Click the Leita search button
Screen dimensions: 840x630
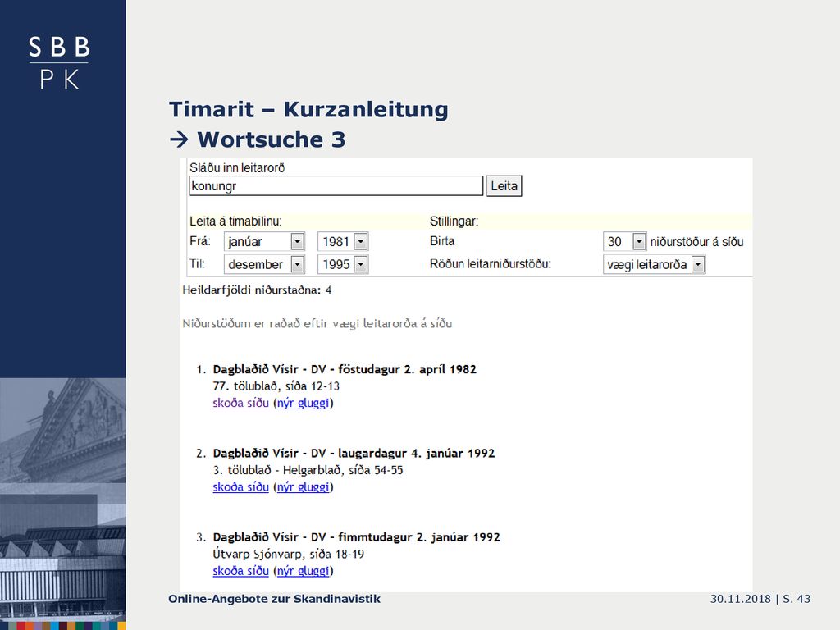(x=504, y=186)
